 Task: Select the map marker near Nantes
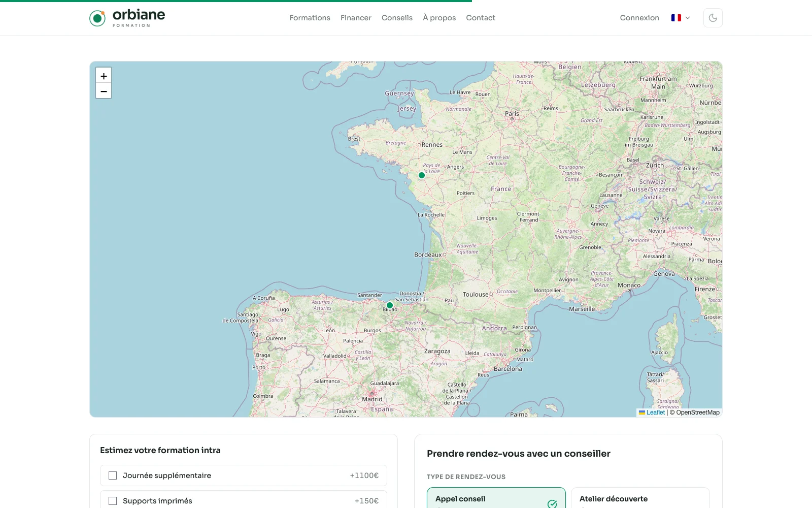(x=421, y=175)
